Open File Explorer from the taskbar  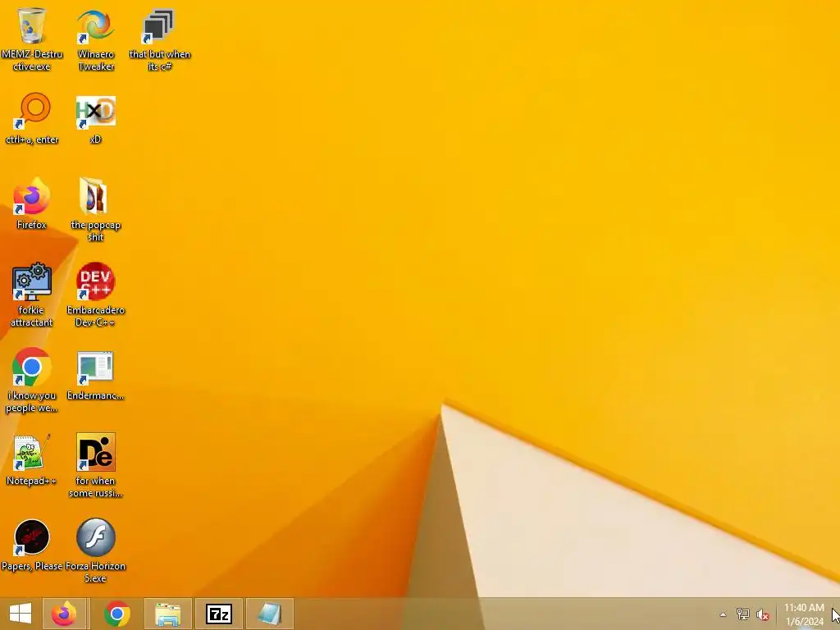[167, 614]
